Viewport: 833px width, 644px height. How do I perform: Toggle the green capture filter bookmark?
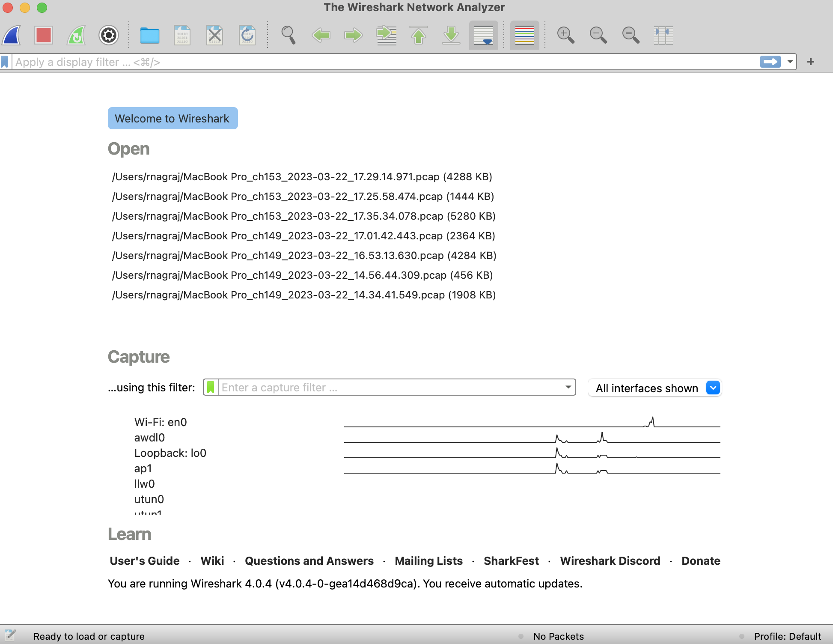tap(211, 387)
